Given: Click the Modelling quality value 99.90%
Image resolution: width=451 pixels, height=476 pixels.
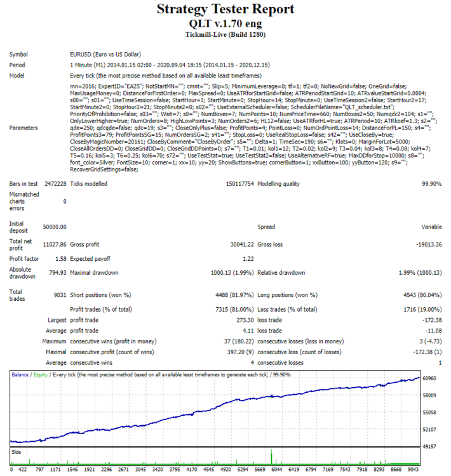Looking at the screenshot, I should pyautogui.click(x=431, y=183).
